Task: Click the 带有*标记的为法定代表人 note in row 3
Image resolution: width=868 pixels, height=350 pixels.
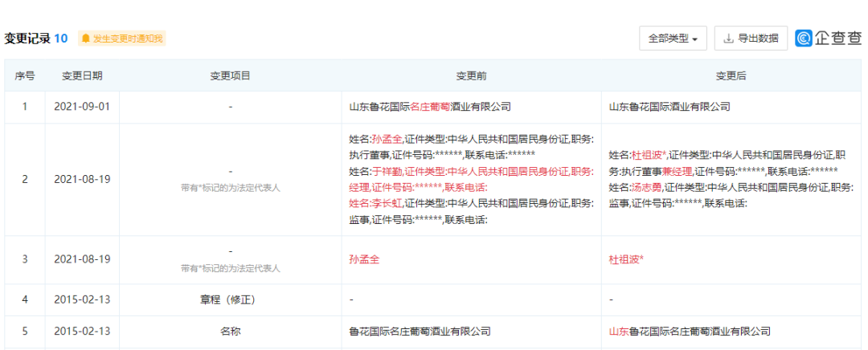Action: [231, 269]
